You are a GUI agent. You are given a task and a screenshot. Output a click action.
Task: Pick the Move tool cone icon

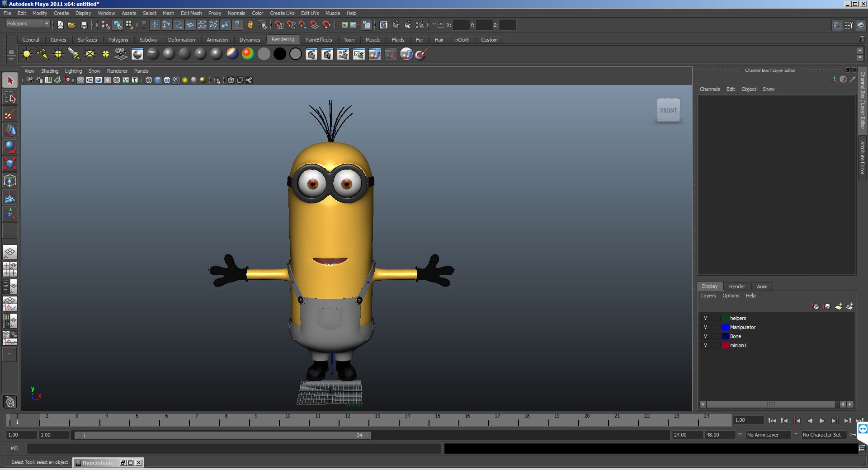pyautogui.click(x=10, y=131)
